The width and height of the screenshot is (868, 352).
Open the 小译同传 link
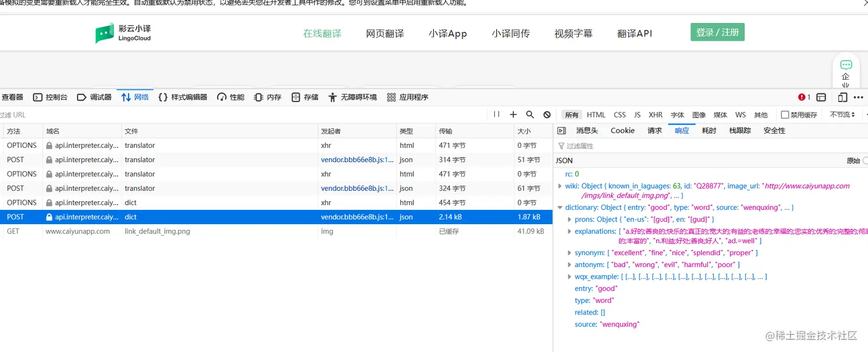click(x=511, y=34)
